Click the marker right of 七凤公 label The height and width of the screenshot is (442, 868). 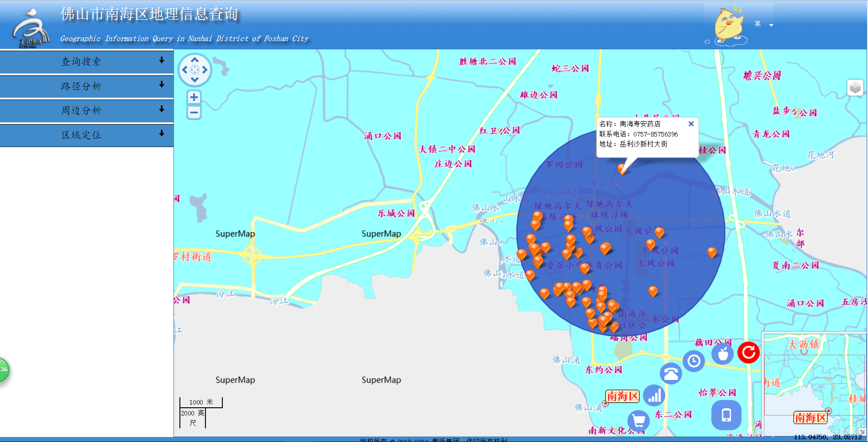click(x=659, y=233)
